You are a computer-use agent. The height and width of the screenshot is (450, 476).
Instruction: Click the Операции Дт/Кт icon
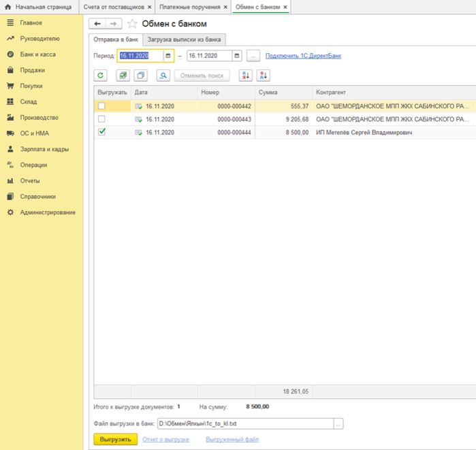[10, 165]
